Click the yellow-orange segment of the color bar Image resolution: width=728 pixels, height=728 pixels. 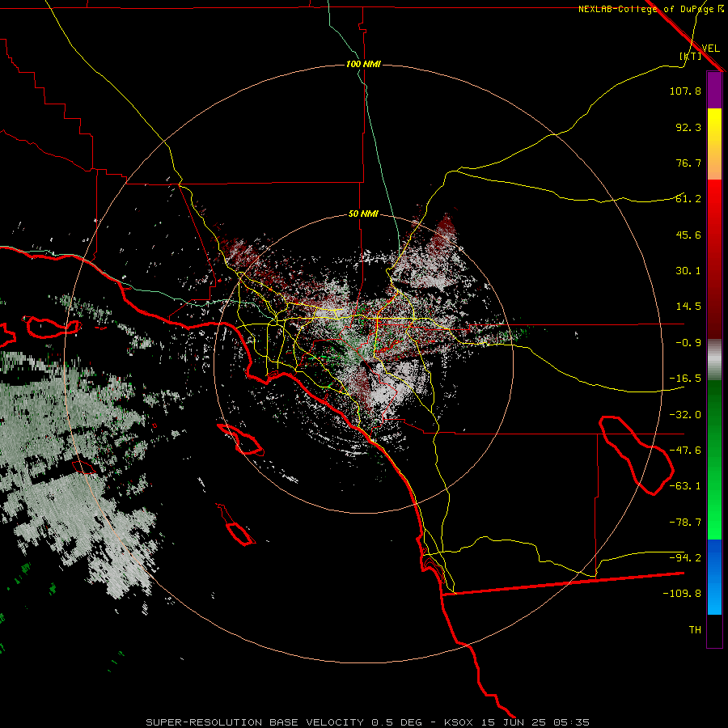pos(714,144)
